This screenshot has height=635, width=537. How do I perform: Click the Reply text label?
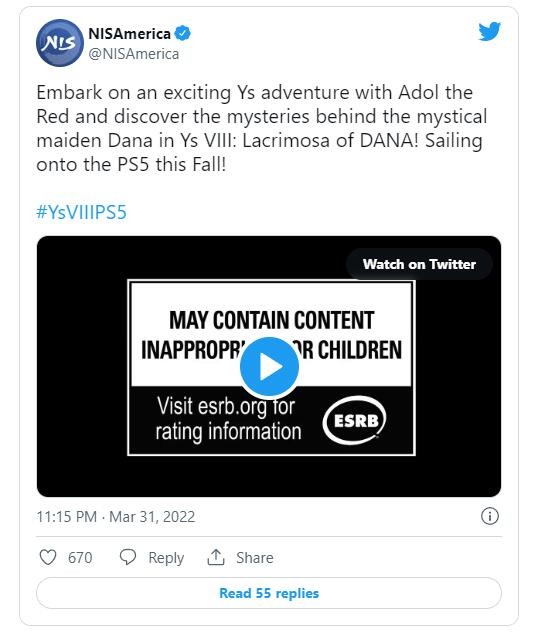click(x=166, y=558)
